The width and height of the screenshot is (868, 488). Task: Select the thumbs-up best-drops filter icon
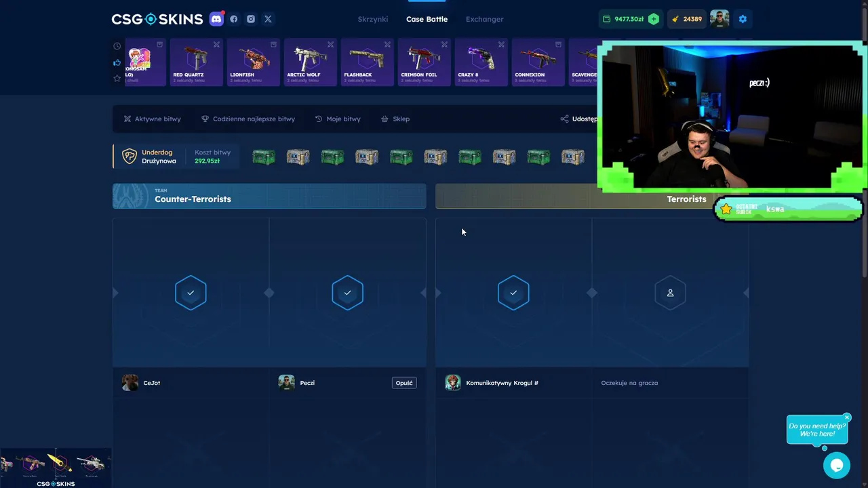tap(117, 62)
